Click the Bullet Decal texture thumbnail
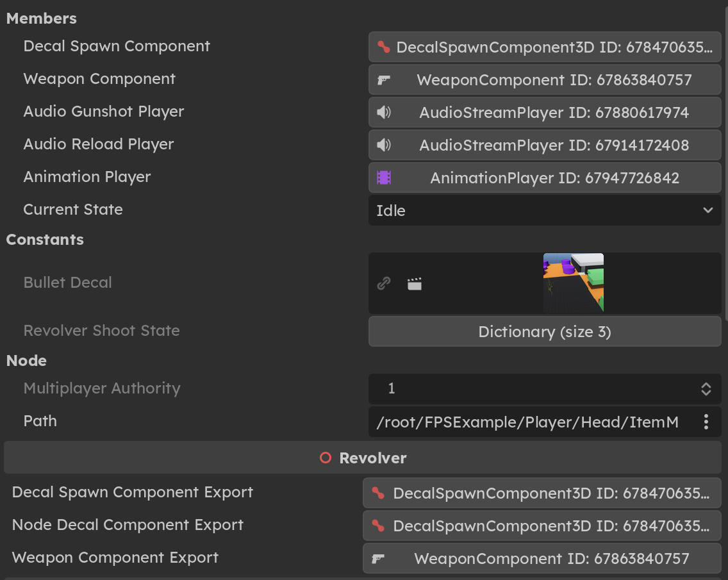The height and width of the screenshot is (580, 728). click(x=573, y=283)
